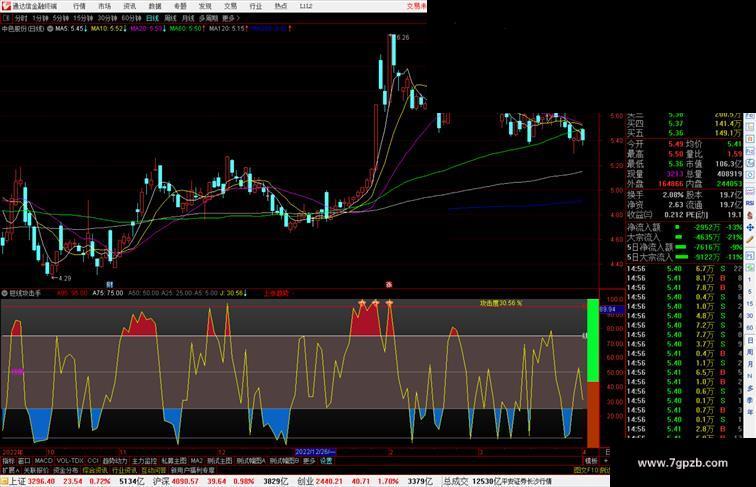This screenshot has width=756, height=487.
Task: Switch chart to 15分钟 period
Action: click(x=83, y=18)
